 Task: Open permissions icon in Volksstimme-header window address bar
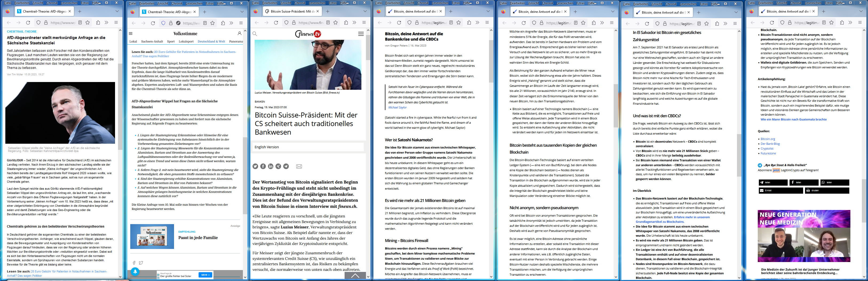pyautogui.click(x=178, y=23)
